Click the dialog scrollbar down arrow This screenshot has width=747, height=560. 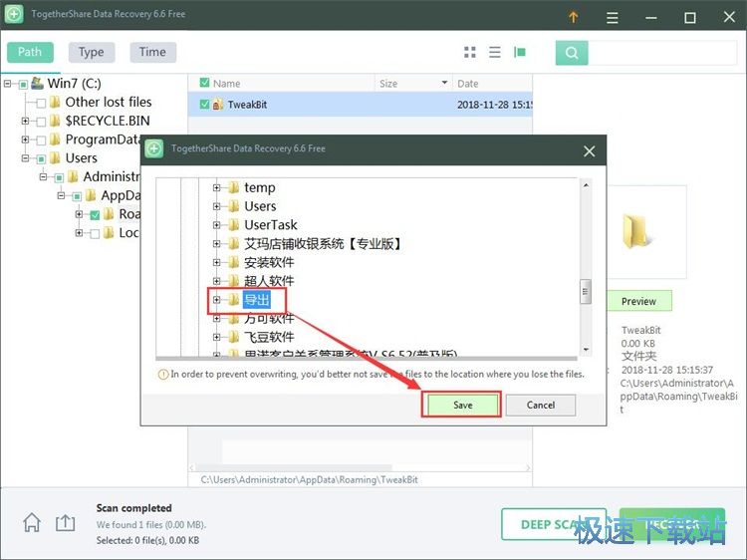[586, 350]
